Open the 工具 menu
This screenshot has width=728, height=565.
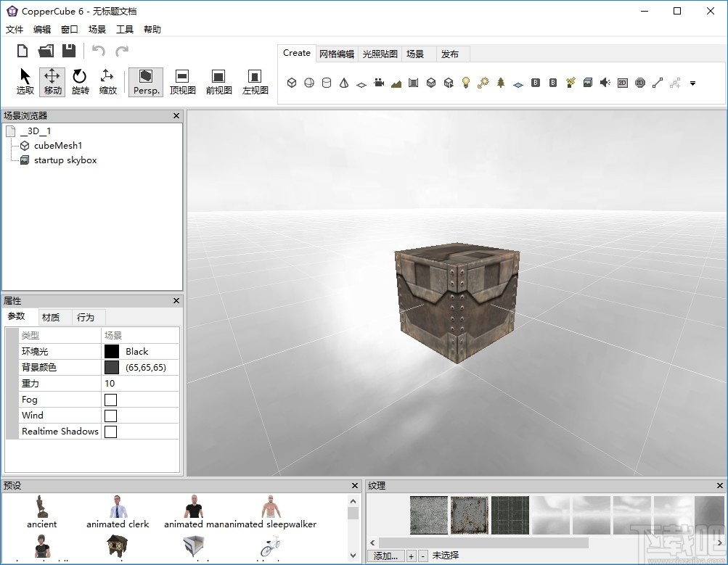123,29
